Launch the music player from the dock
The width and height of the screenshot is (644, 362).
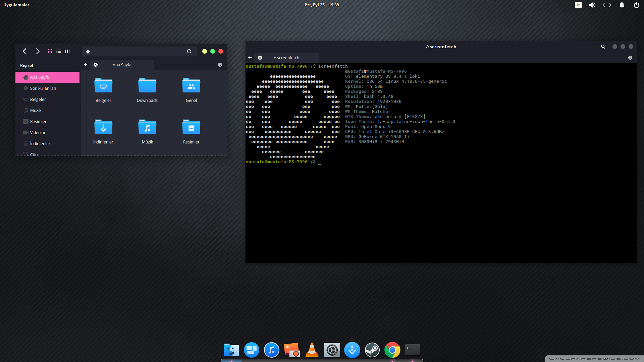(272, 350)
